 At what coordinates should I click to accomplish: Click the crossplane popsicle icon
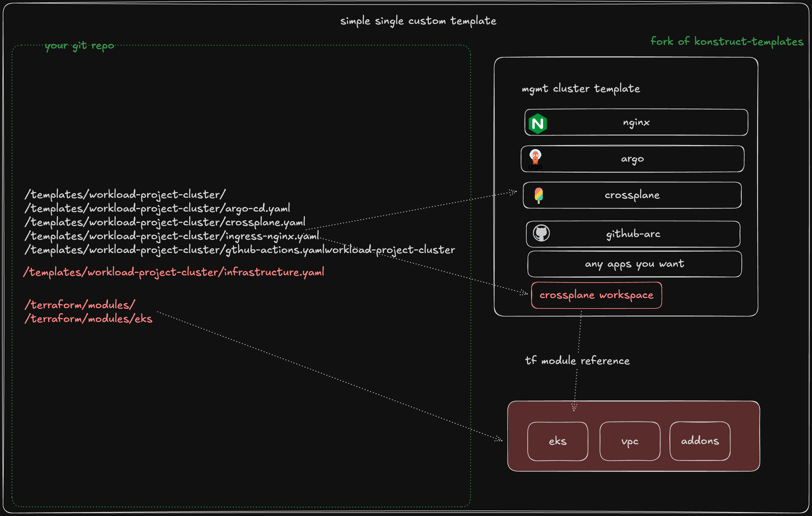[x=538, y=195]
